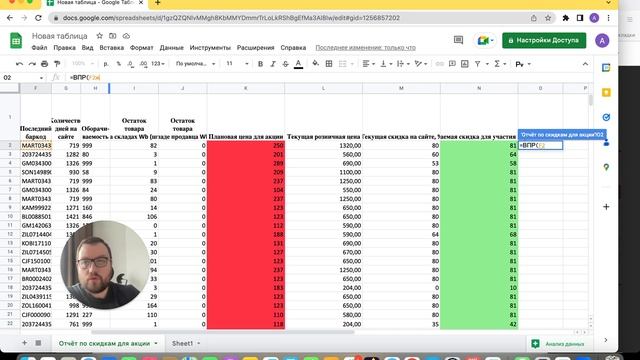Click the Insert comment icon
The height and width of the screenshot is (360, 640).
point(452,64)
